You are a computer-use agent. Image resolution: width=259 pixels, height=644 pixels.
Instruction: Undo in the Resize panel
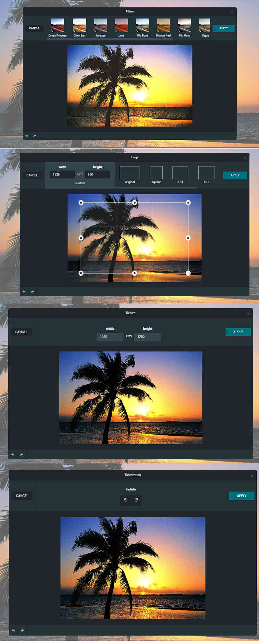pos(13,455)
